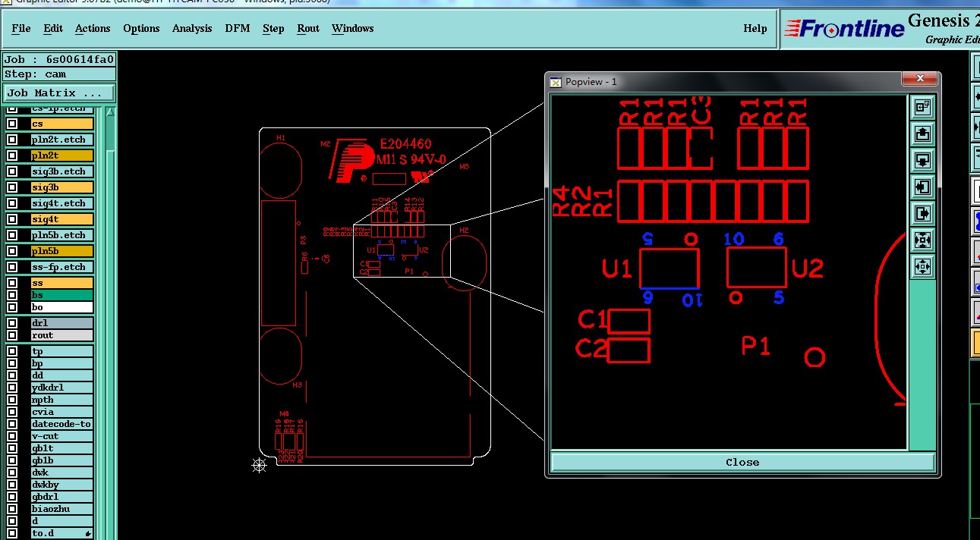The height and width of the screenshot is (540, 980).
Task: Toggle the pln2t layer checkbox
Action: pyautogui.click(x=12, y=155)
